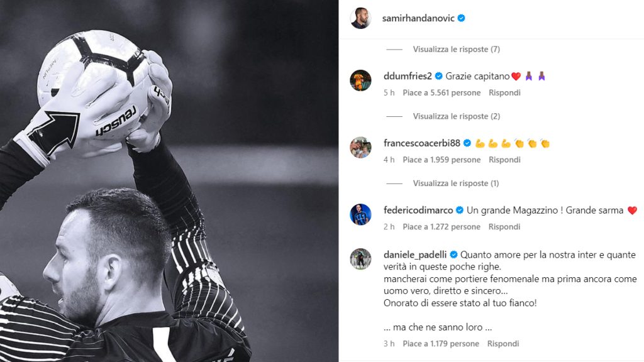This screenshot has width=644, height=362.
Task: Expand 1 reply under francescoacerbi88 comment
Action: (456, 183)
